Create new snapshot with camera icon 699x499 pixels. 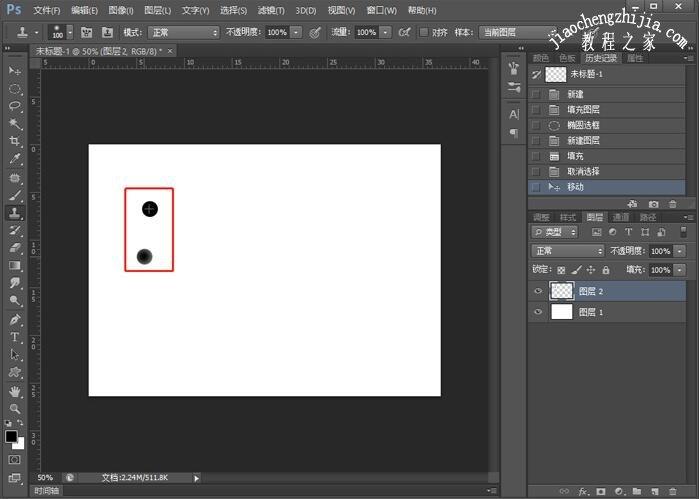tap(654, 204)
